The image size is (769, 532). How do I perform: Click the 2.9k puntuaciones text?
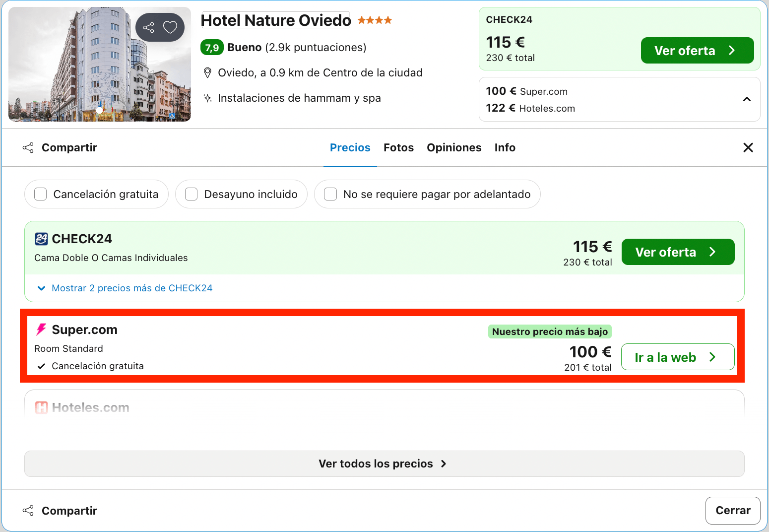coord(316,48)
